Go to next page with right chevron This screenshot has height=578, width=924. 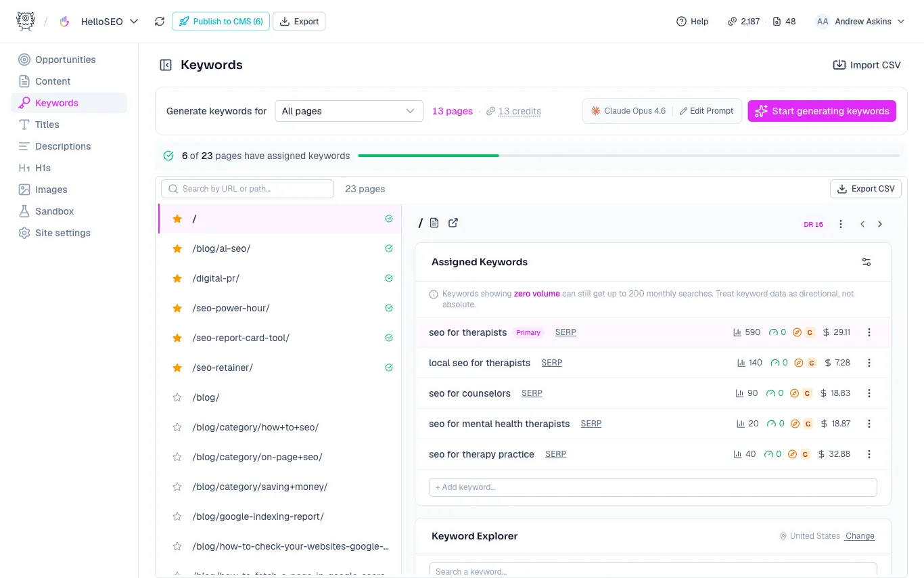pyautogui.click(x=880, y=224)
